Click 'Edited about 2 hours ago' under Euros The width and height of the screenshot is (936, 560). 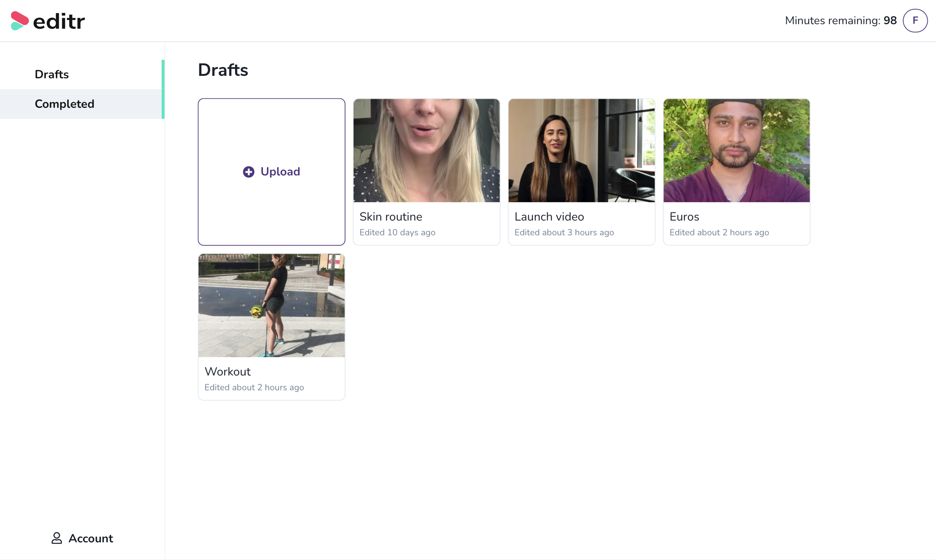(x=719, y=232)
